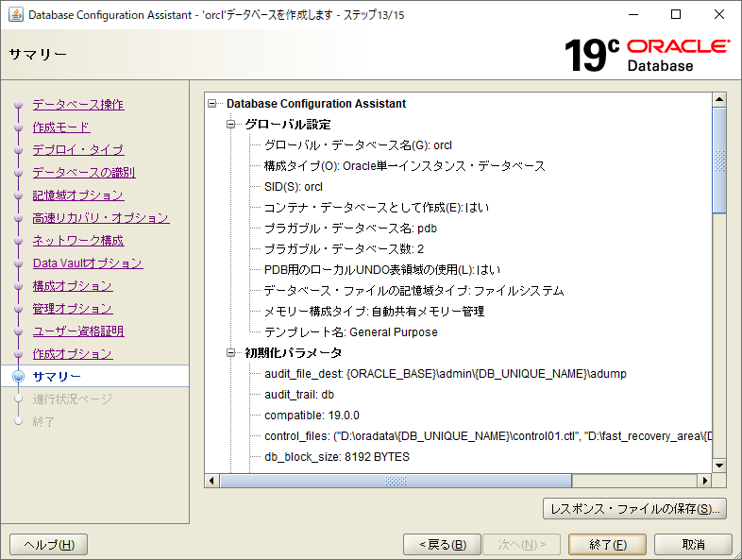Click the summary tree's vertical scroll down arrow

point(719,466)
